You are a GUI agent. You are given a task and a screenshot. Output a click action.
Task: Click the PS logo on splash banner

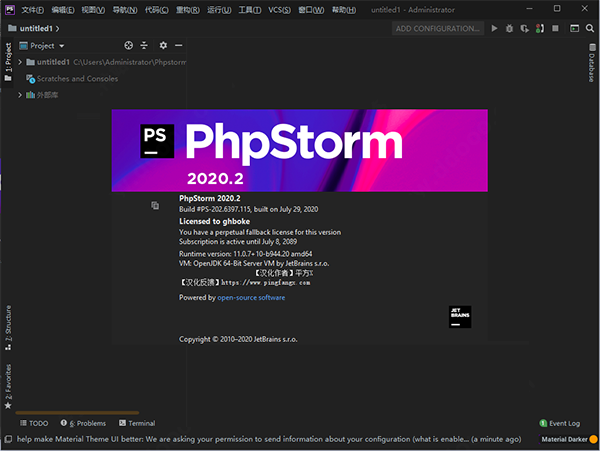(157, 141)
